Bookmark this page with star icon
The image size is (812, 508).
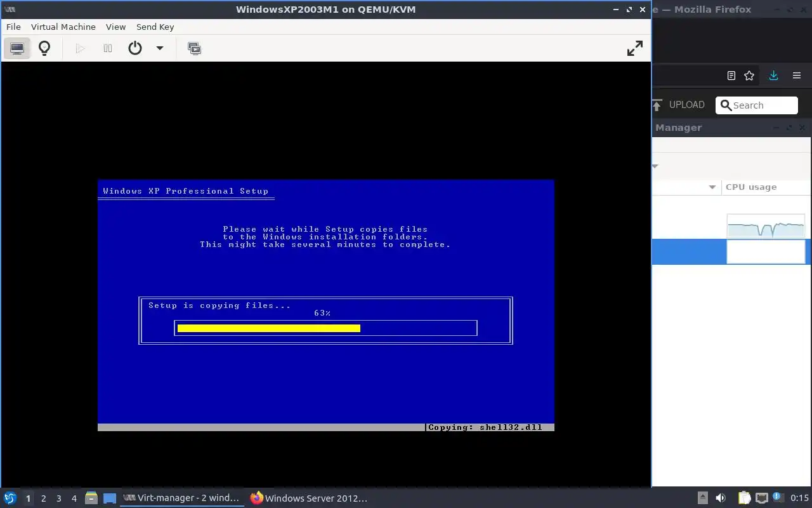749,76
